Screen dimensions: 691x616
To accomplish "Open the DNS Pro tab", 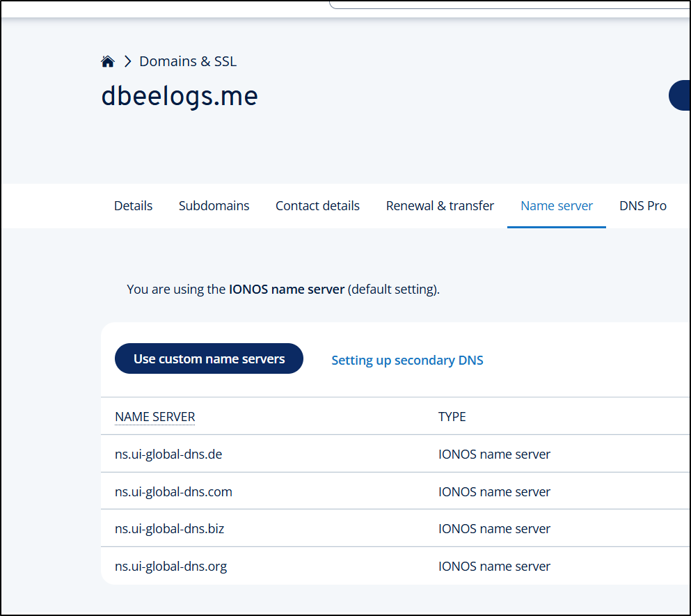I will [x=642, y=206].
